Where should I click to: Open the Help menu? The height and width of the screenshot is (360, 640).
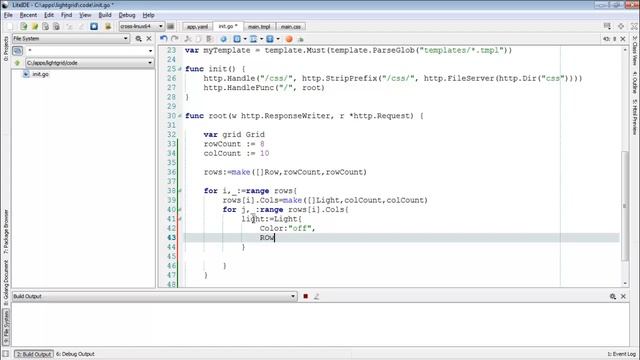coord(148,15)
